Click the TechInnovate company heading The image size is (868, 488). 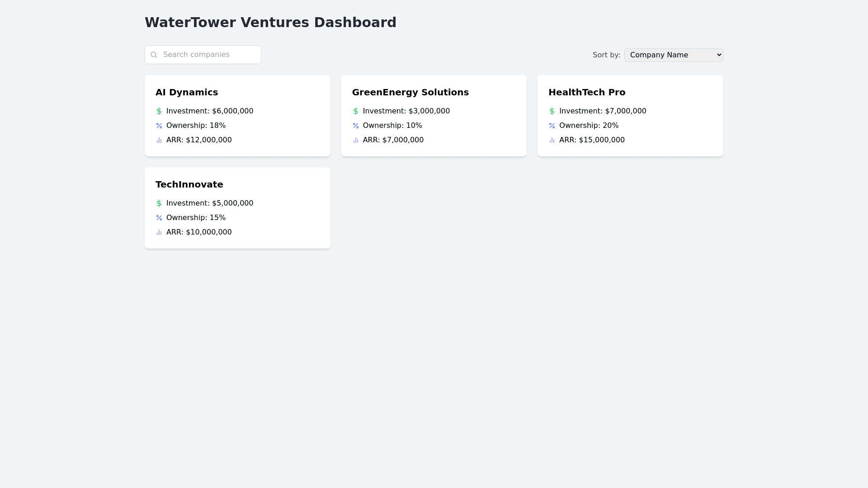pyautogui.click(x=189, y=184)
